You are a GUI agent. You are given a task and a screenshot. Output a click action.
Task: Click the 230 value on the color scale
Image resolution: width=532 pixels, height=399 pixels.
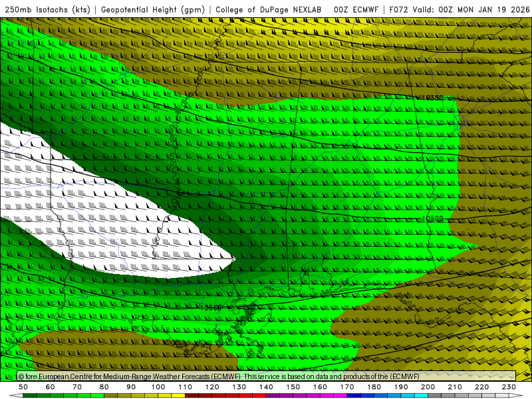pos(509,387)
